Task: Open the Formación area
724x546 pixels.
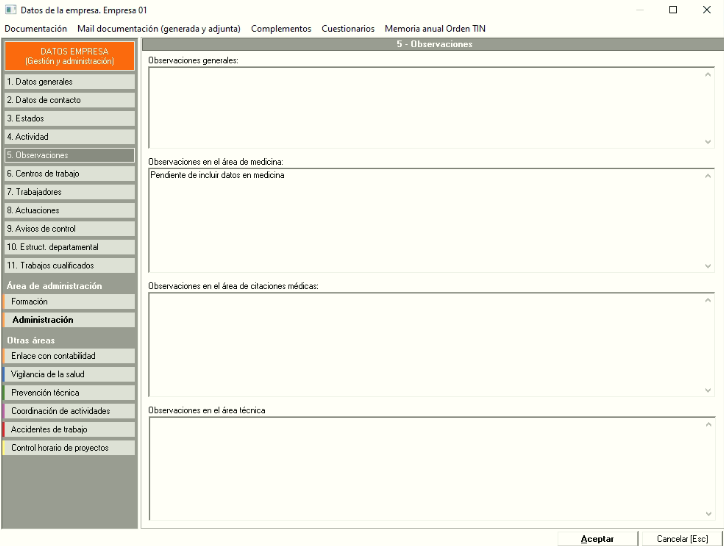Action: 69,302
